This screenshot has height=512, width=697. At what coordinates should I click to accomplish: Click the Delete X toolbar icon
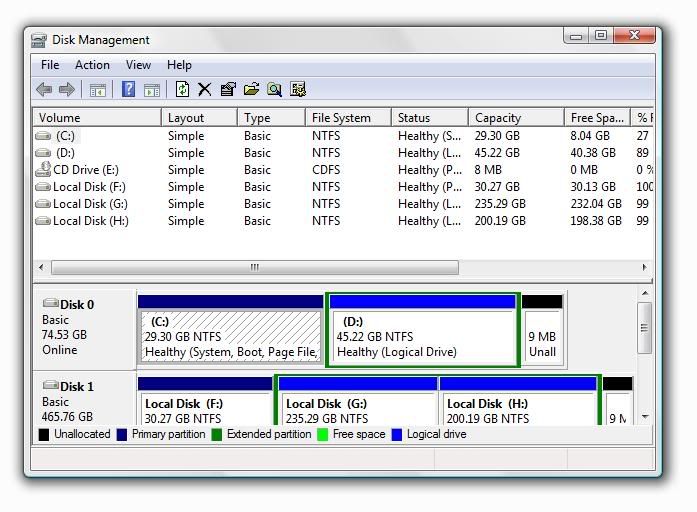coord(205,90)
